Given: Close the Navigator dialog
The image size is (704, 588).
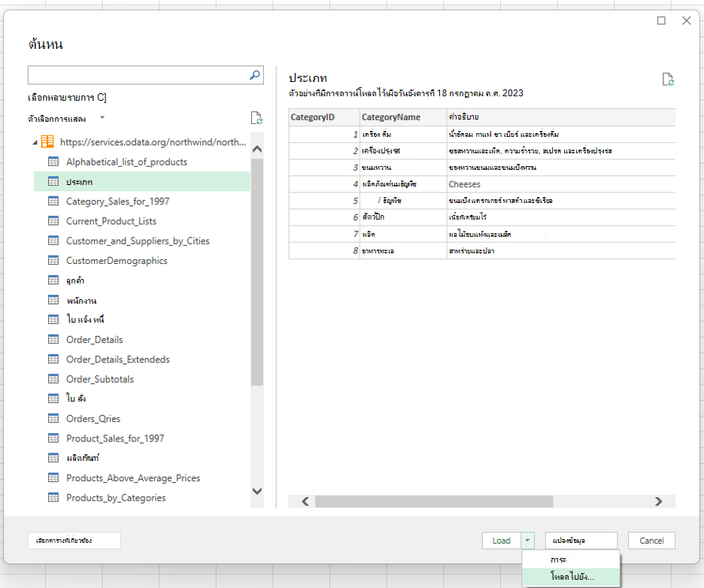Looking at the screenshot, I should point(687,20).
